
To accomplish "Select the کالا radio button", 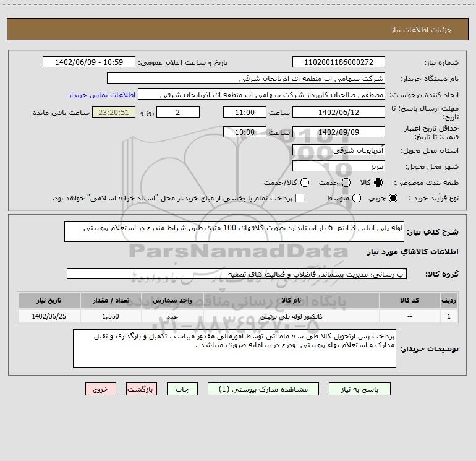I will click(x=378, y=183).
